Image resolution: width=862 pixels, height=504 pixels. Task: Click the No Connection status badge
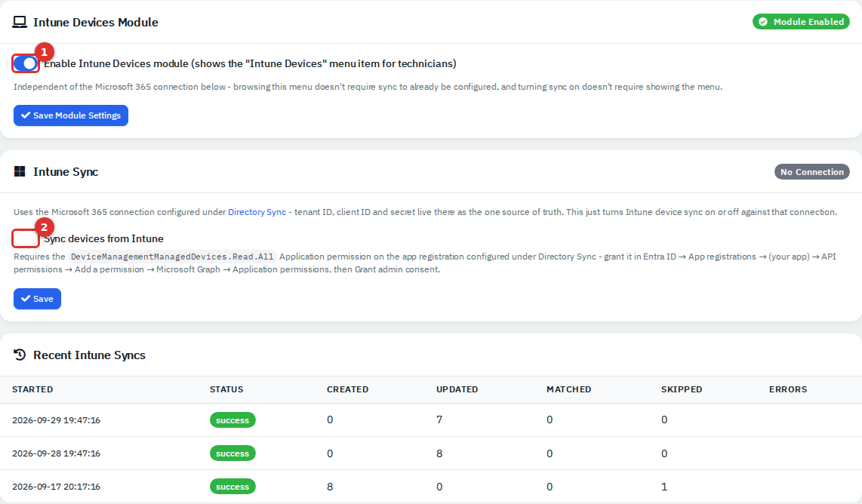(x=812, y=172)
